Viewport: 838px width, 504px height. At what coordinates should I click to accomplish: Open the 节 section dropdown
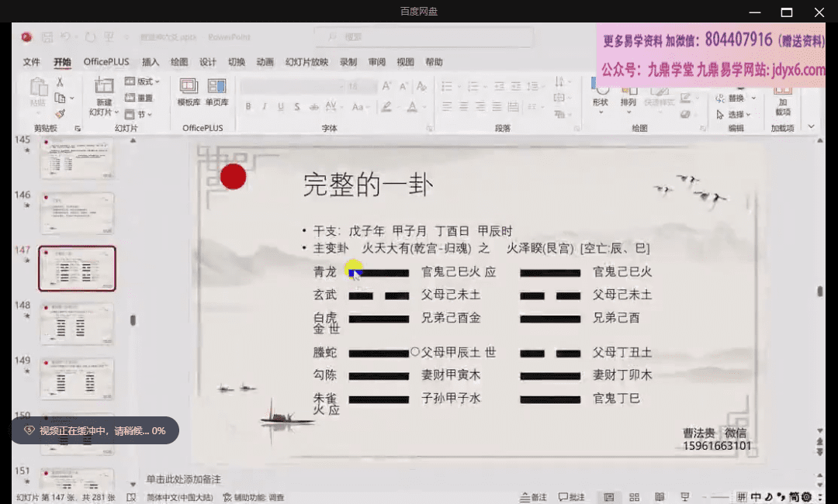pyautogui.click(x=144, y=115)
